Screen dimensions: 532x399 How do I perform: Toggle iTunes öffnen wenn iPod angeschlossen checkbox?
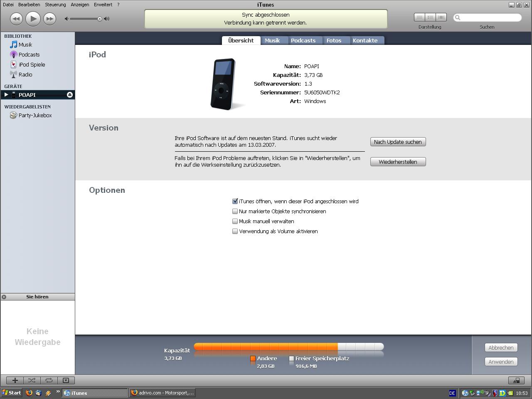coord(235,201)
